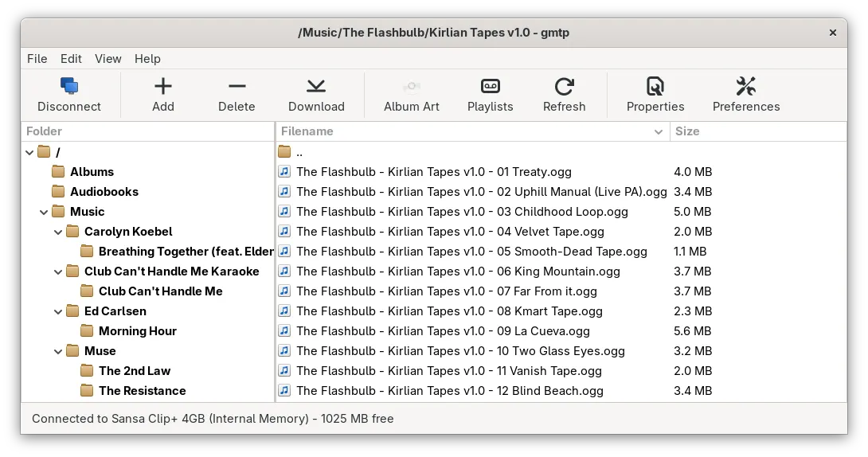
Task: Click the 5.6 MB size cell
Action: pyautogui.click(x=693, y=331)
